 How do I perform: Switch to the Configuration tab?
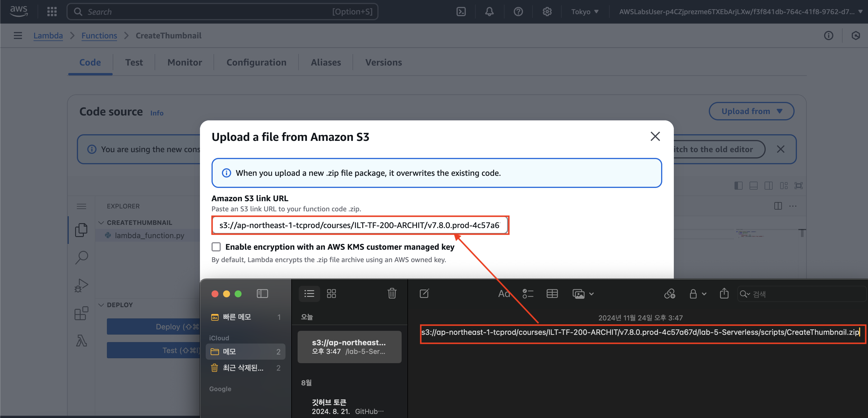point(256,63)
